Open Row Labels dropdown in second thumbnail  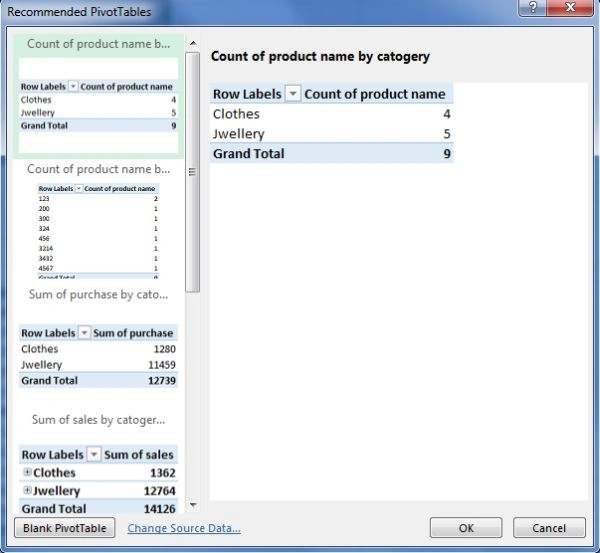(x=78, y=188)
